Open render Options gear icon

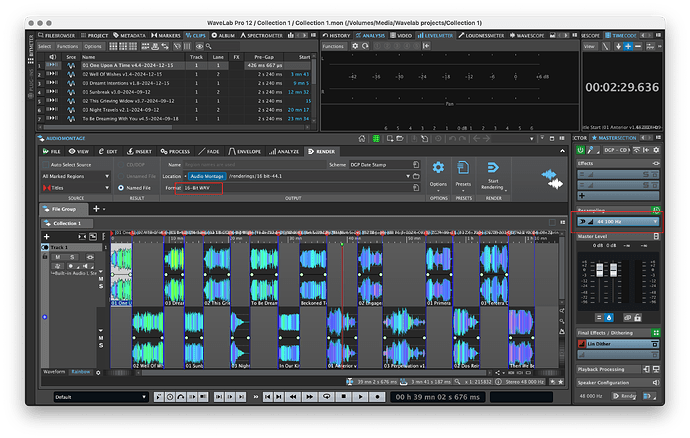point(438,168)
